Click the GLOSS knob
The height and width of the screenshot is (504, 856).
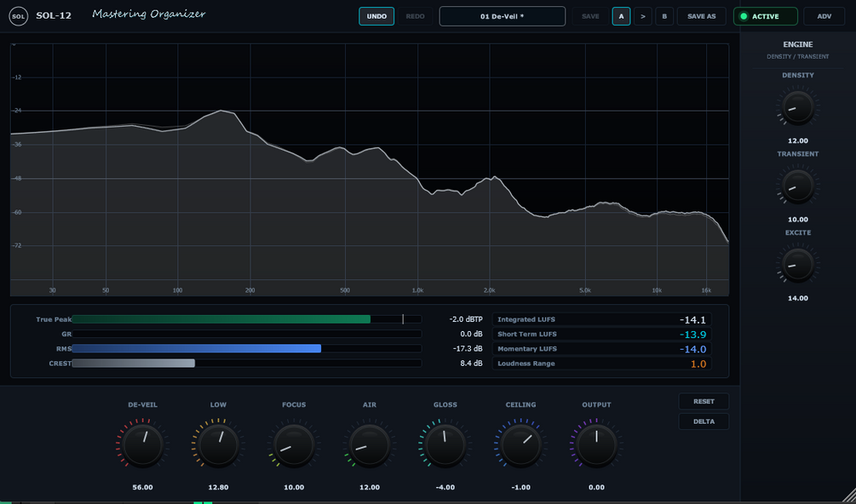(x=445, y=444)
